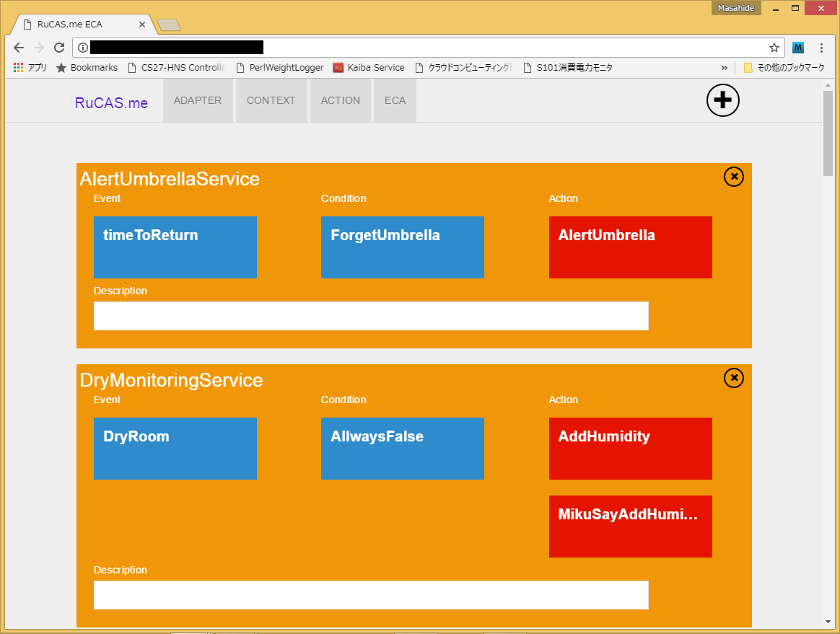Bookmark this page with the star icon
The image size is (840, 634).
[x=774, y=48]
